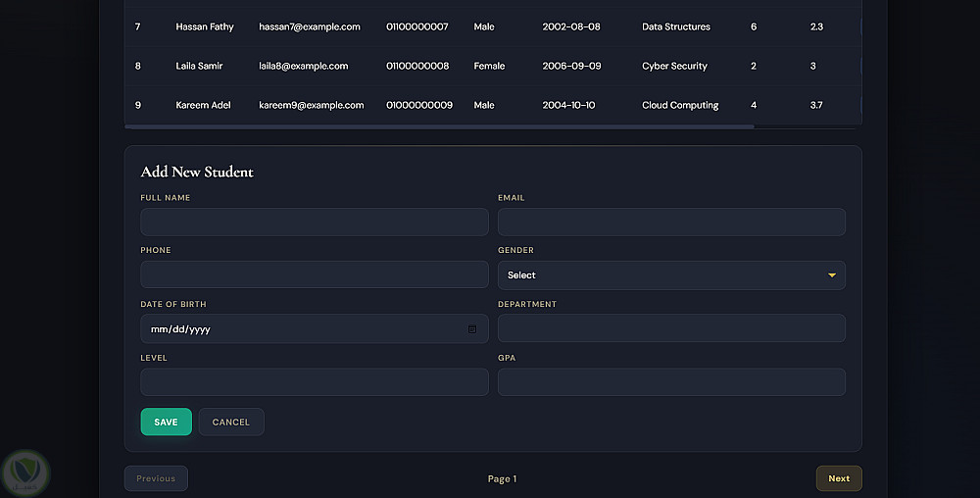This screenshot has height=498, width=980.
Task: Click the GPA input field
Action: (671, 381)
